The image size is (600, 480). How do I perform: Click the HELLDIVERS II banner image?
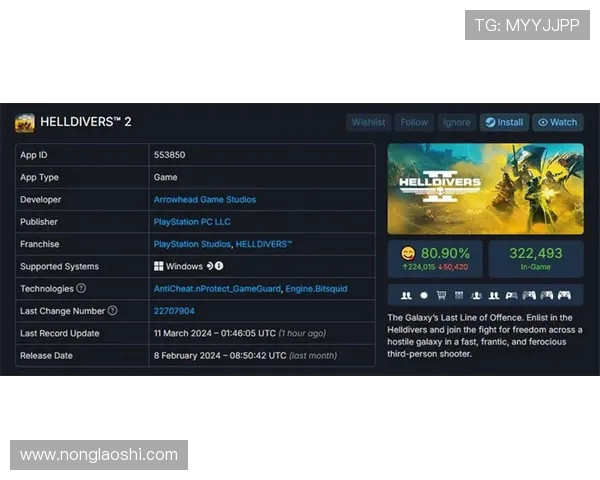pos(485,188)
